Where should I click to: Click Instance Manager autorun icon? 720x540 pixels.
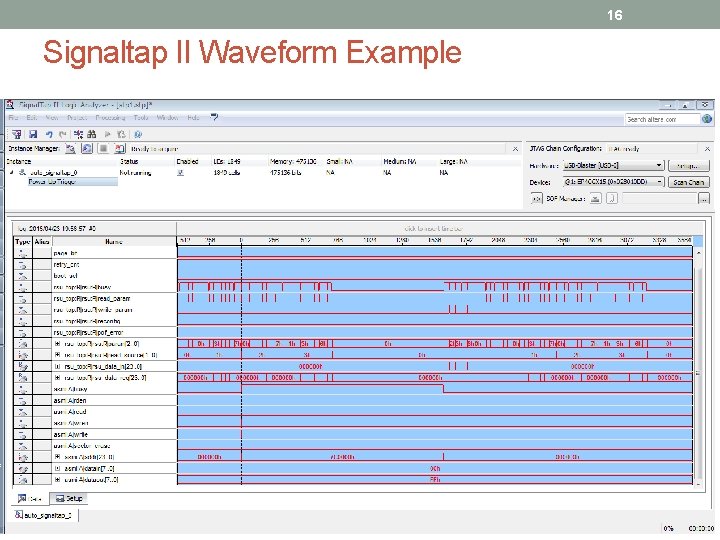87,149
